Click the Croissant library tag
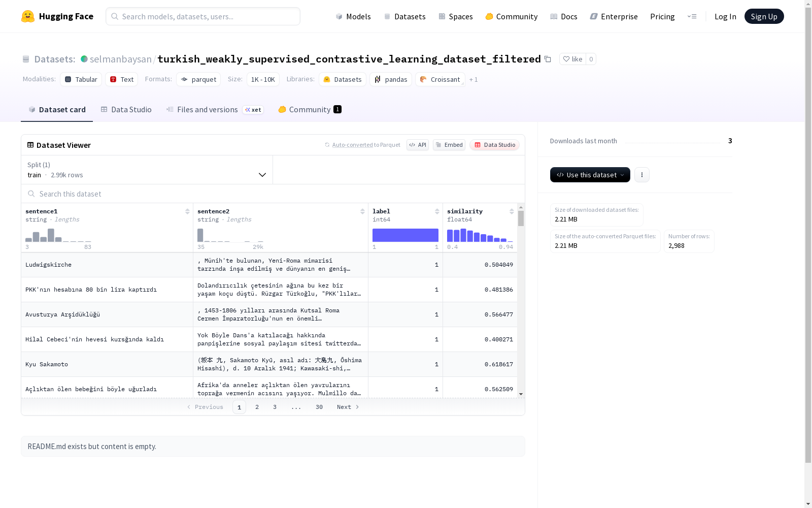812x508 pixels. [x=440, y=79]
